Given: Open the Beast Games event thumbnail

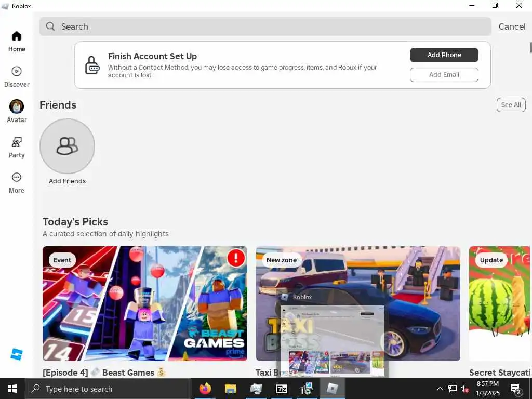Looking at the screenshot, I should (145, 303).
